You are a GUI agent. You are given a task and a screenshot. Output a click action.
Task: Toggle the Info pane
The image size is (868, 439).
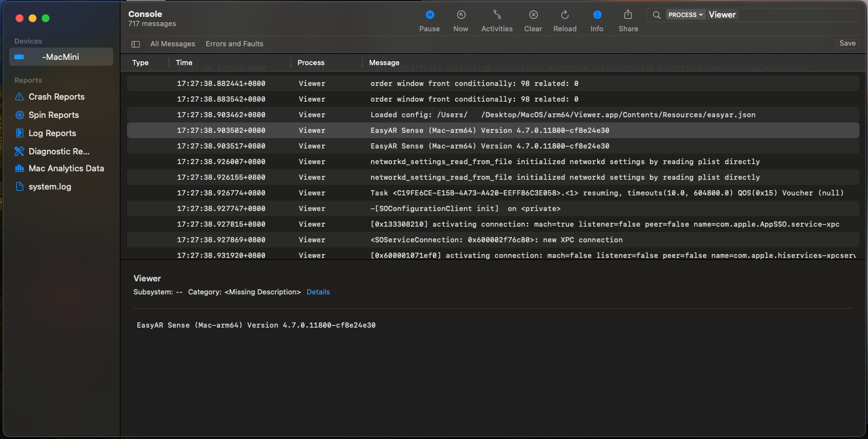(596, 15)
